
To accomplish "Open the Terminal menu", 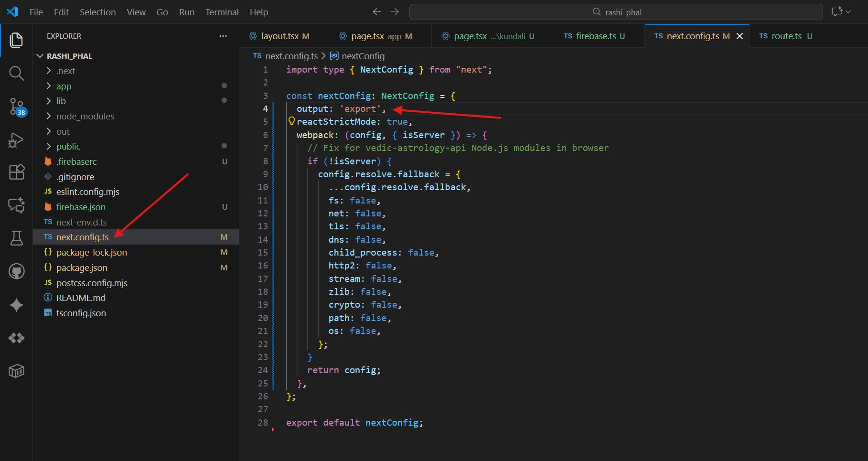I will 222,12.
